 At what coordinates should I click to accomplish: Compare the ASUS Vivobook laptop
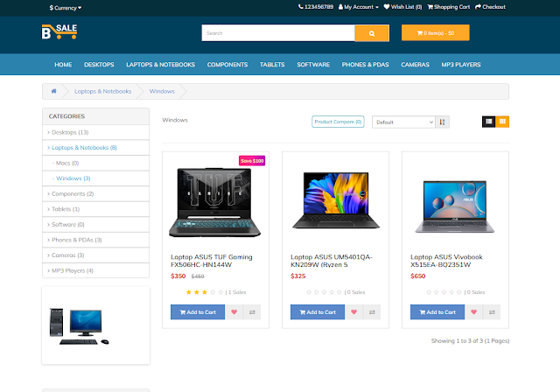click(x=492, y=312)
